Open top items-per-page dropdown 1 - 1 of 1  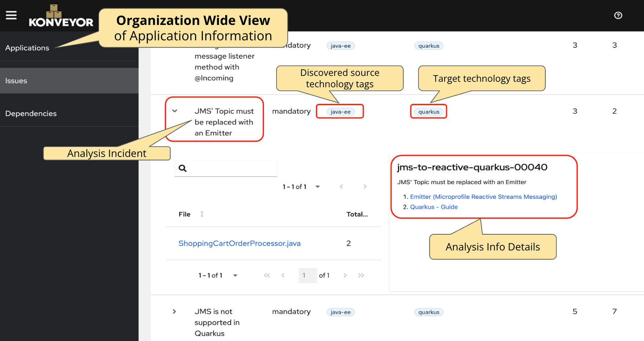click(318, 187)
